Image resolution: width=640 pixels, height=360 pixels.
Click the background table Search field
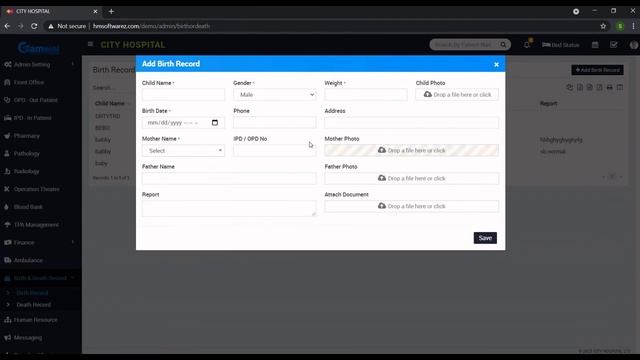(110, 88)
